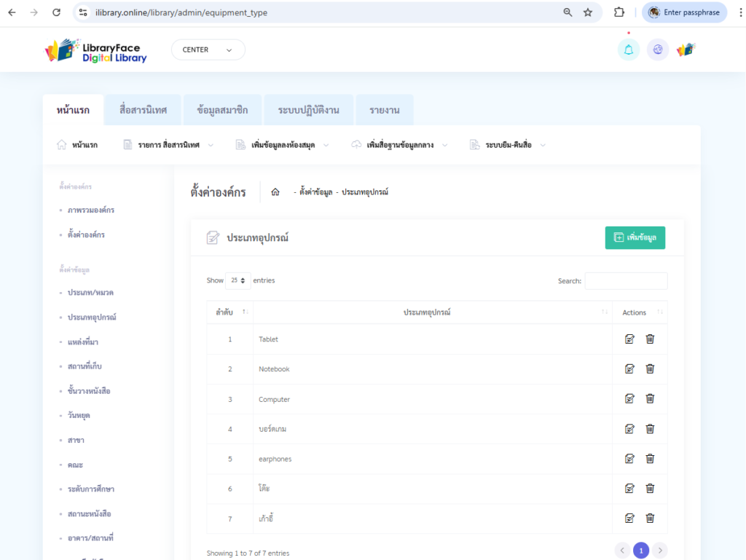Expand the รายการ สื่อสารนิเทศ menu
This screenshot has height=560, width=746.
pos(169,145)
